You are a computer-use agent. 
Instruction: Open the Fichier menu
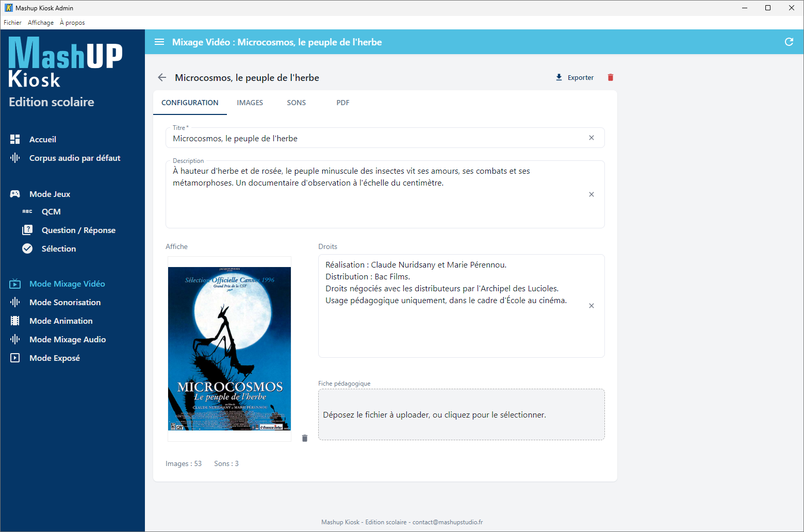pos(12,23)
